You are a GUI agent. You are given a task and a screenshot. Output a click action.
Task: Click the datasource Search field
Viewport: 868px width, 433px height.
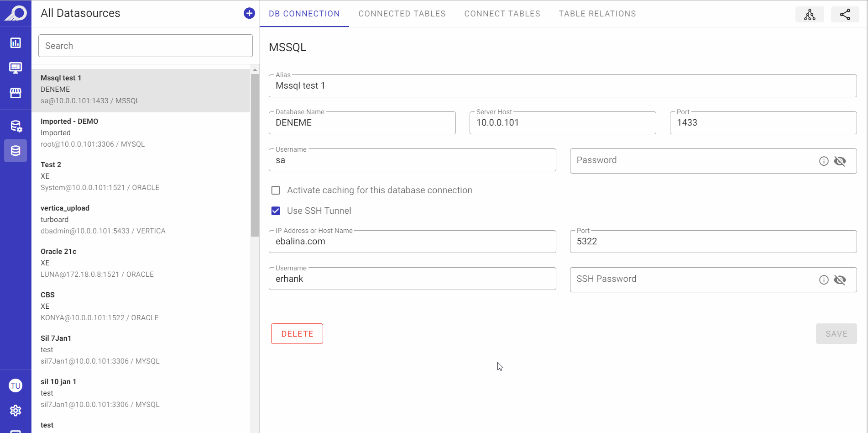(146, 46)
